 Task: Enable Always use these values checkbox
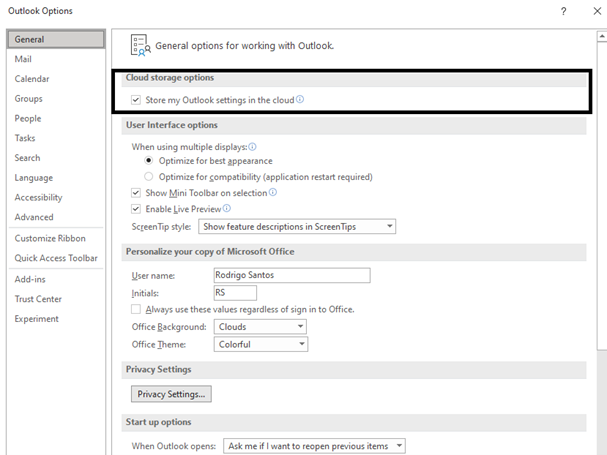136,309
